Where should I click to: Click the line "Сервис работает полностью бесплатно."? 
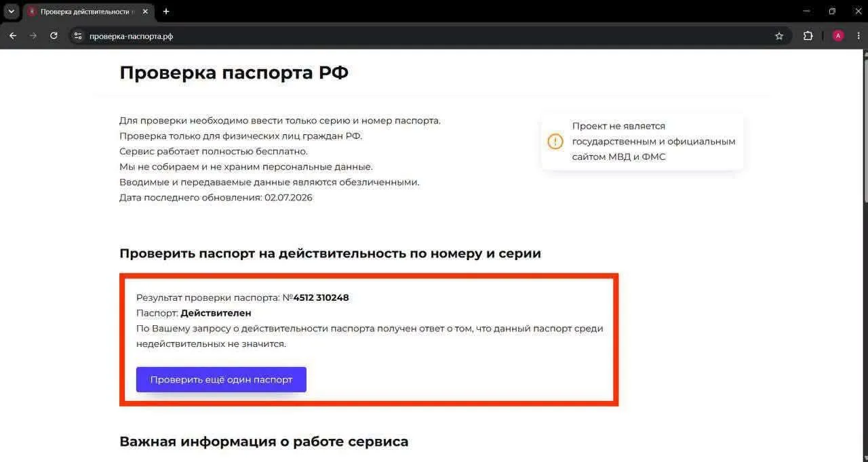(214, 151)
